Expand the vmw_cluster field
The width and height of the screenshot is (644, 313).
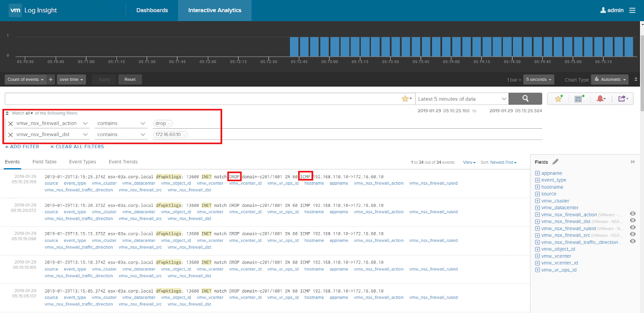pyautogui.click(x=537, y=201)
